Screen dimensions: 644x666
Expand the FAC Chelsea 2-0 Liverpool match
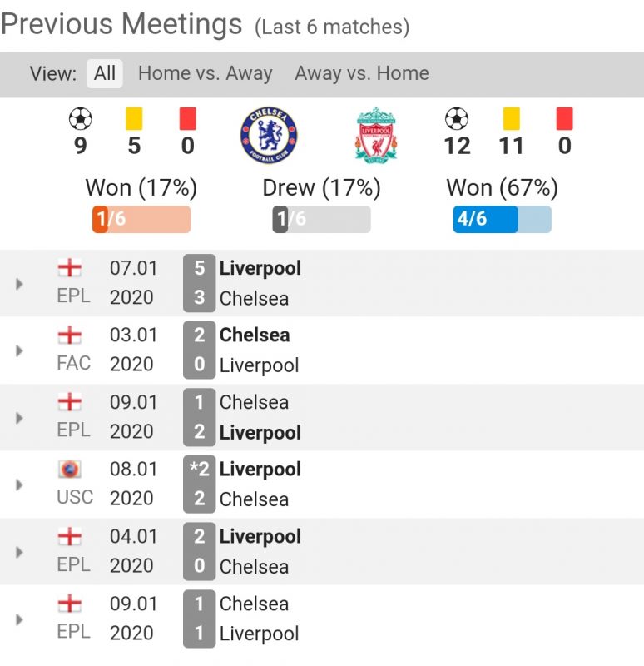pos(20,350)
